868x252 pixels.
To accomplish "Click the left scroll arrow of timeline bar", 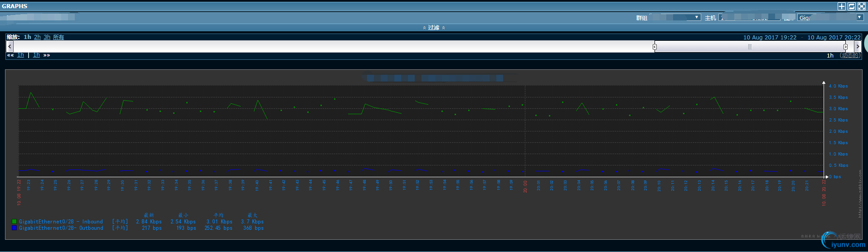I will [x=10, y=46].
